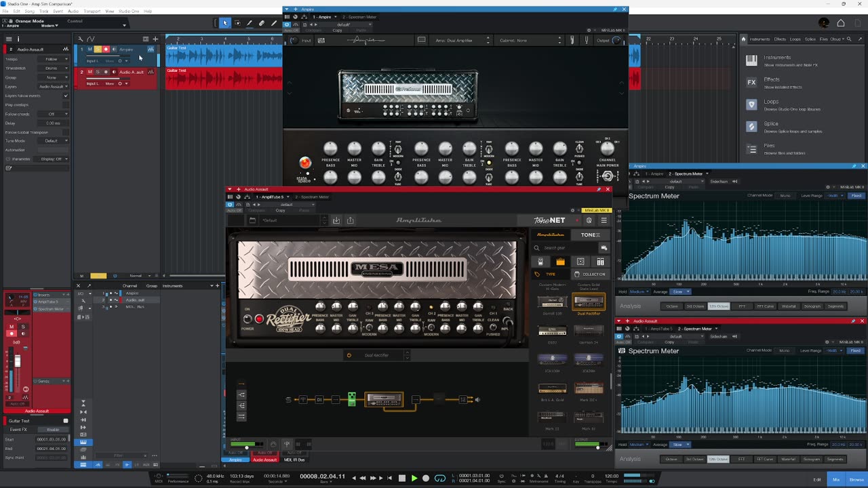Click Enable button beside Event FX
Image resolution: width=868 pixels, height=488 pixels.
pyautogui.click(x=53, y=430)
